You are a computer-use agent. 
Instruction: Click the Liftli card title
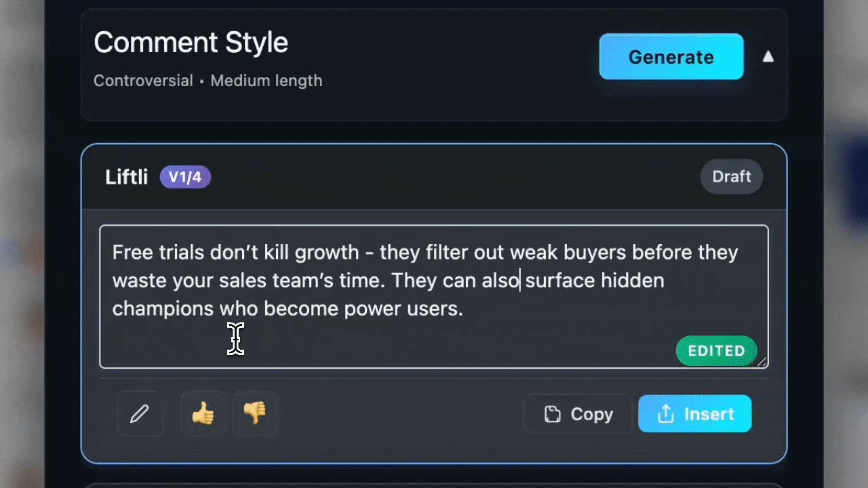[x=126, y=177]
